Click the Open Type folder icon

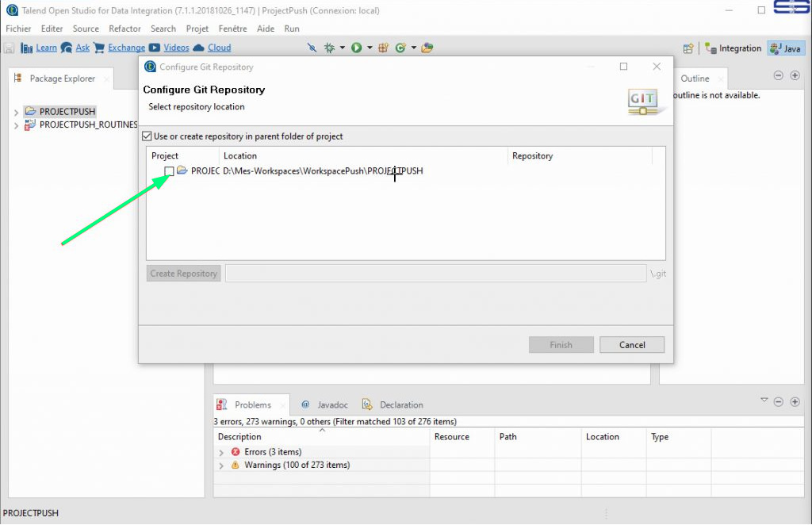click(427, 48)
